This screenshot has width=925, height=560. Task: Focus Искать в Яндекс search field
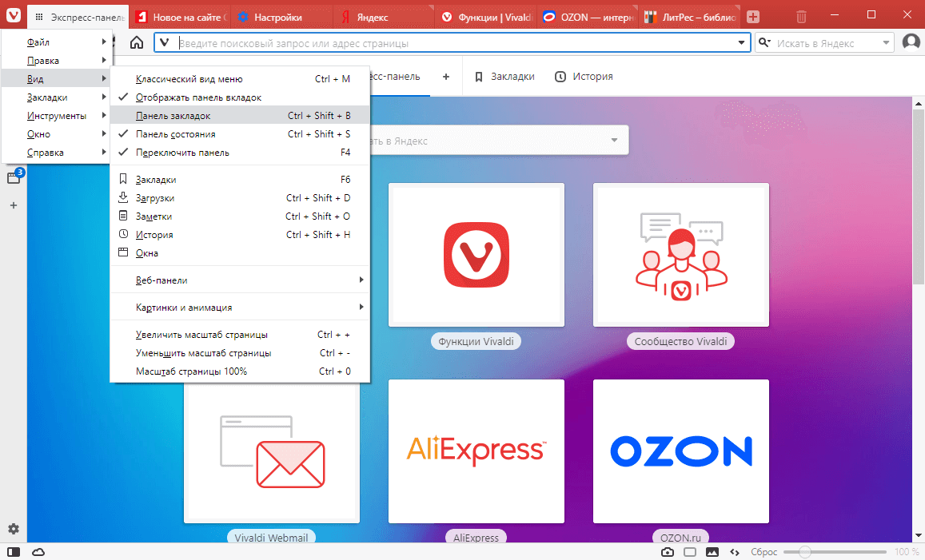[824, 43]
